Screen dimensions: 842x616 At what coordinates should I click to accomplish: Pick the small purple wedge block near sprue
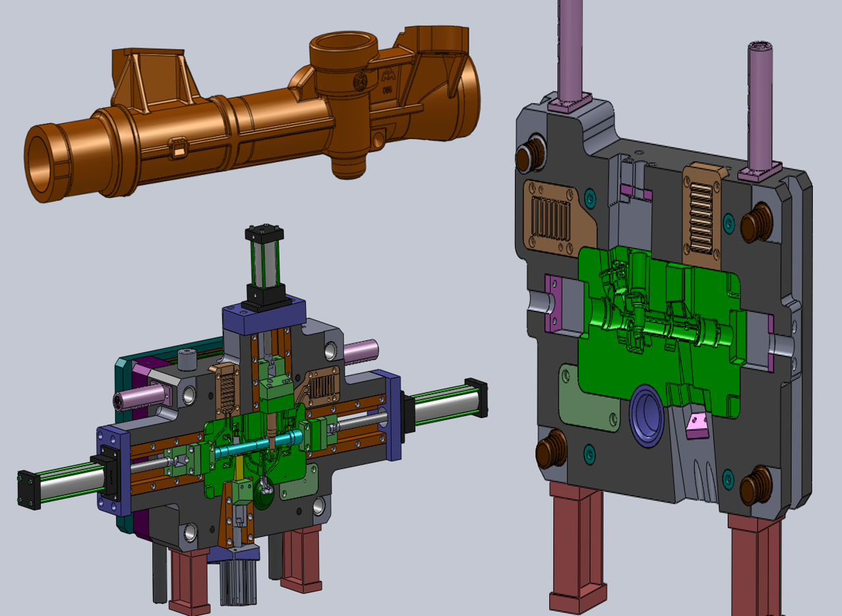click(x=696, y=425)
